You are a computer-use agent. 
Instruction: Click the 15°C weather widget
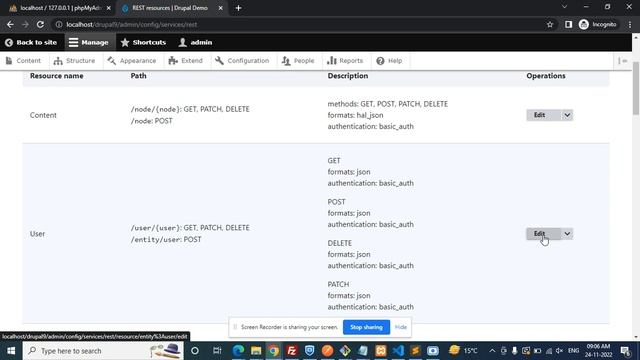(x=463, y=351)
